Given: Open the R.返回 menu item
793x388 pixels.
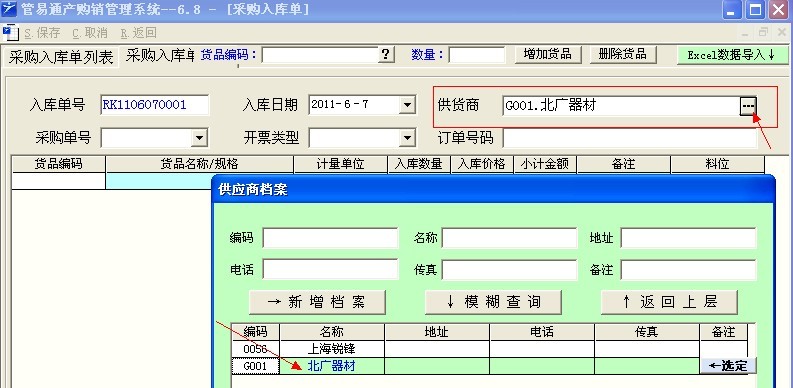Looking at the screenshot, I should tap(139, 33).
